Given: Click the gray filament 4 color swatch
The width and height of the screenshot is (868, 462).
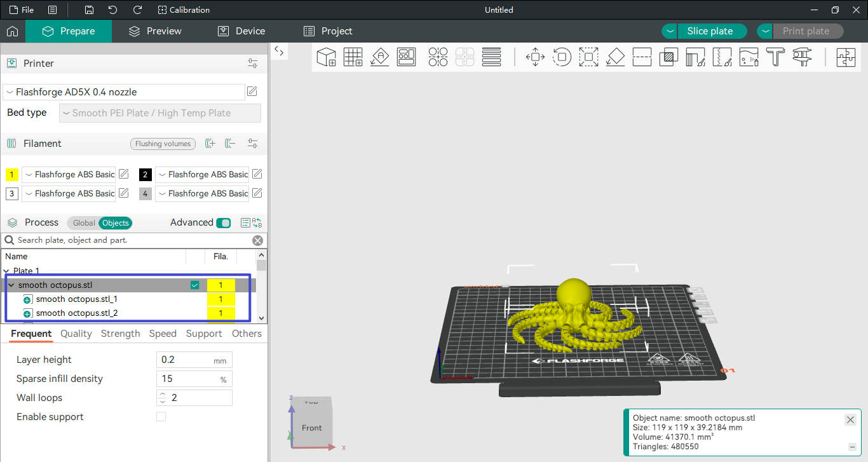Looking at the screenshot, I should 145,194.
